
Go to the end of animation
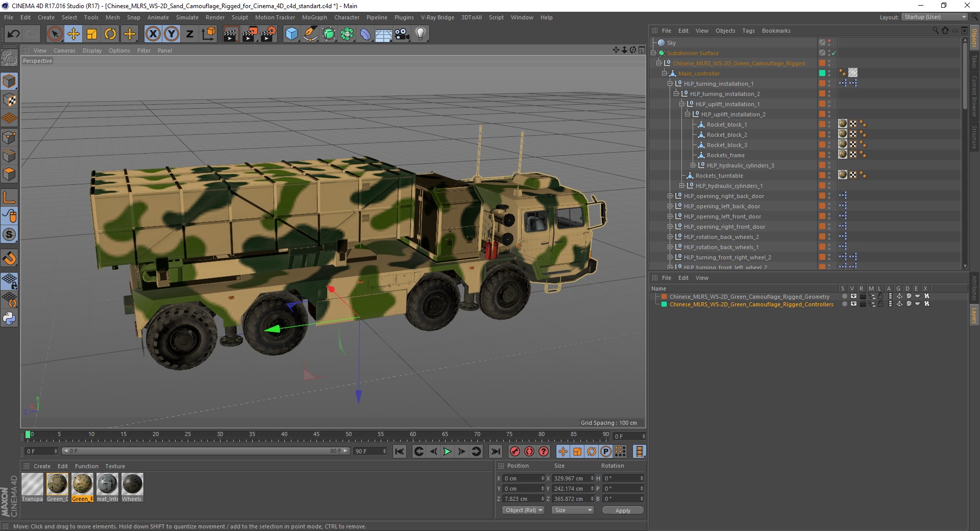point(495,451)
